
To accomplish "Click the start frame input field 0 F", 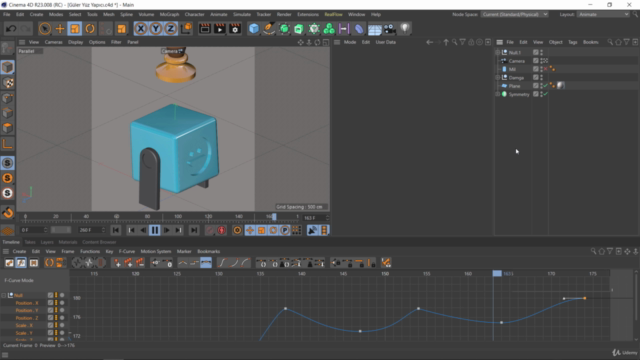I will (x=33, y=230).
